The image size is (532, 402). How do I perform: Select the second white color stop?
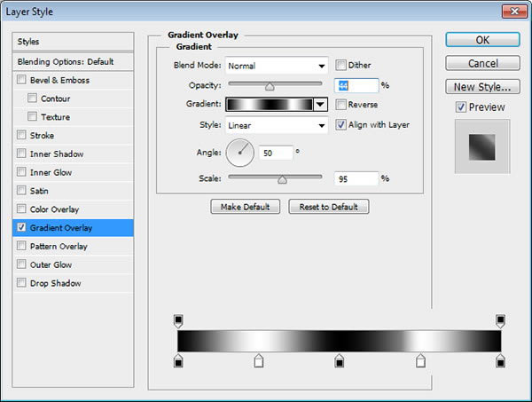[x=420, y=360]
